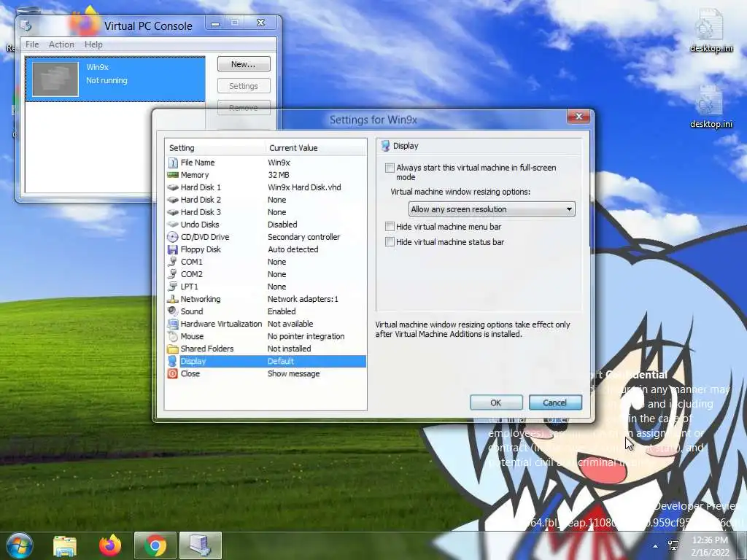This screenshot has height=560, width=747.
Task: Open the window resizing options dropdown
Action: (x=492, y=209)
